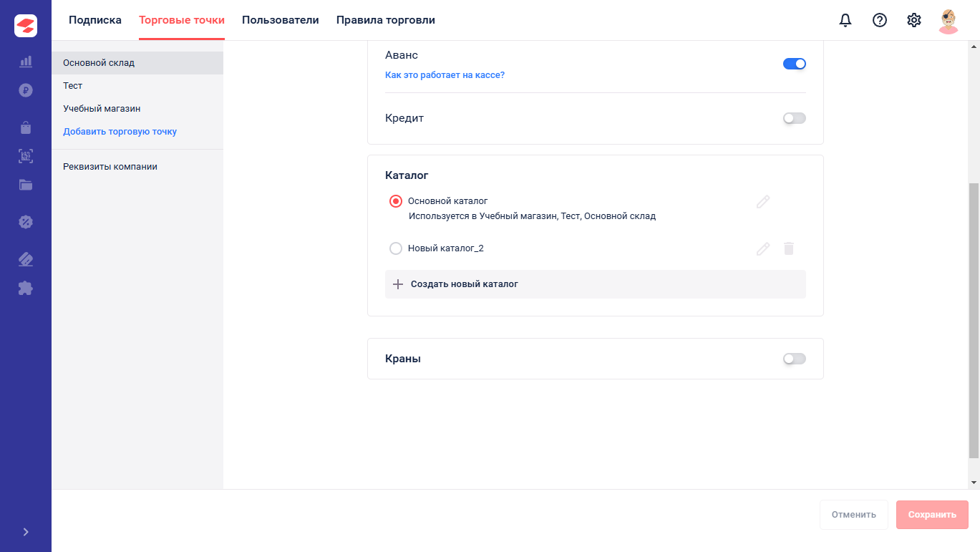This screenshot has height=552, width=980.
Task: Enable the Краны toggle
Action: coord(795,359)
